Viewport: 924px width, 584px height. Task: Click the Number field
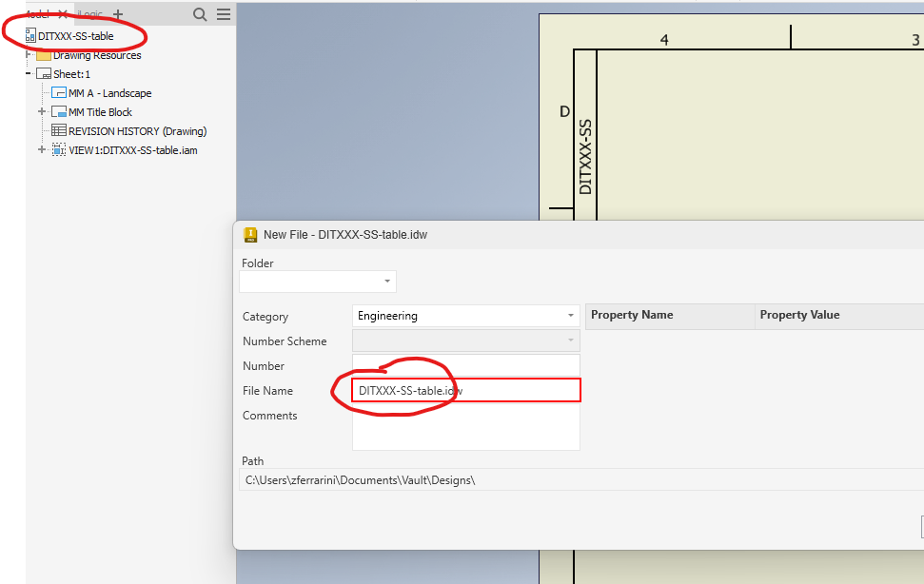(465, 365)
